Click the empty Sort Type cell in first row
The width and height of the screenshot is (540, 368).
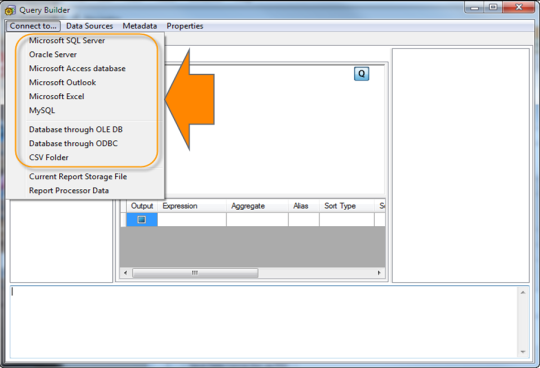click(347, 220)
